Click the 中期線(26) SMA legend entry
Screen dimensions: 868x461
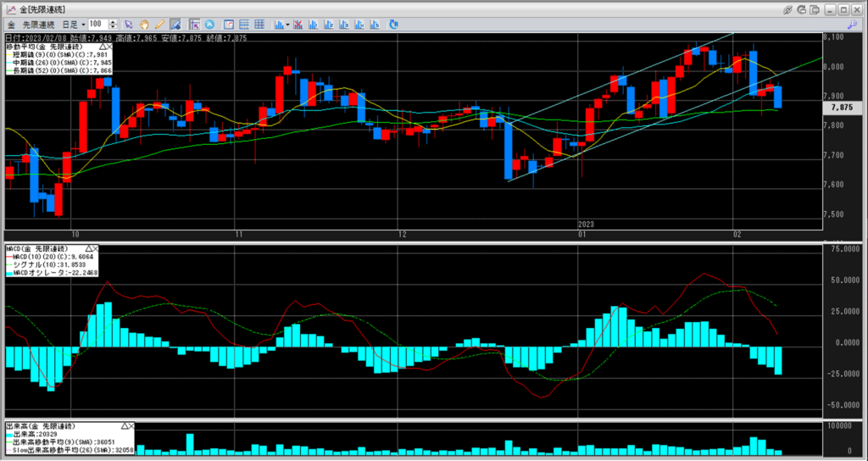58,62
